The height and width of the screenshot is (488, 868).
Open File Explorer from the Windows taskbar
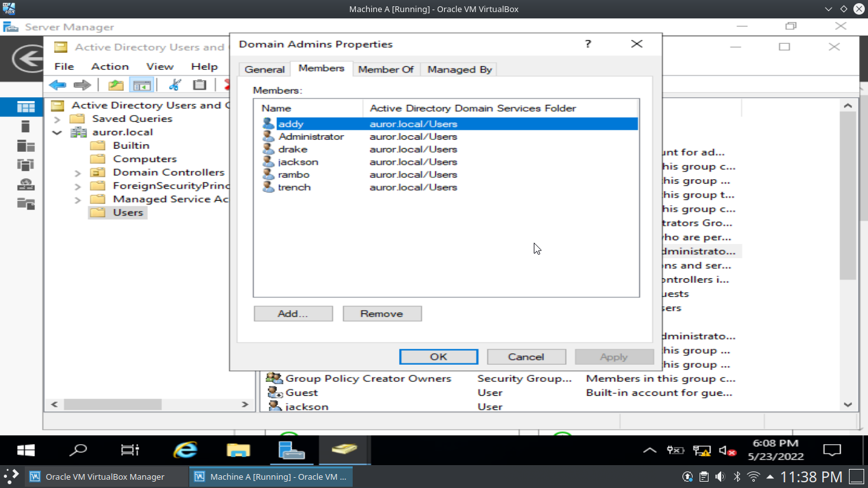[x=238, y=451]
